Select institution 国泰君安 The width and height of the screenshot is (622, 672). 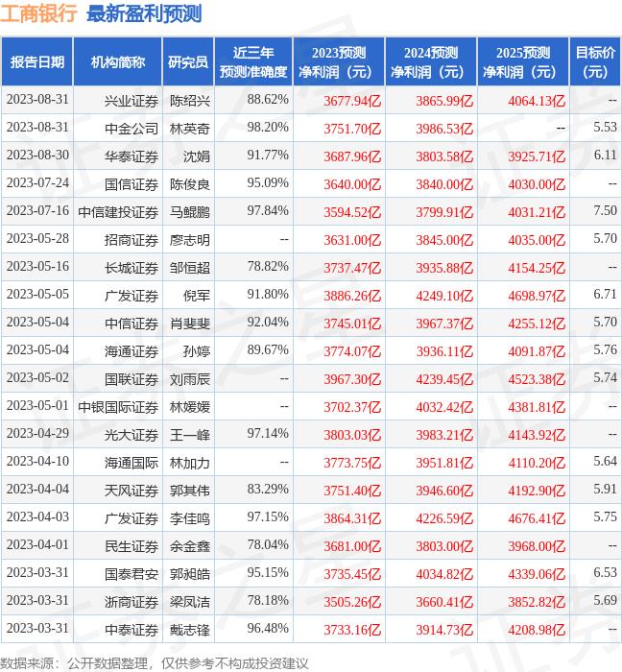click(x=132, y=574)
